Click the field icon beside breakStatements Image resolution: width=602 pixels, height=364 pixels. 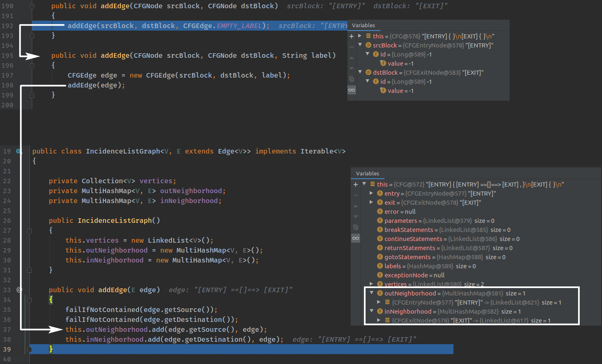pyautogui.click(x=380, y=229)
